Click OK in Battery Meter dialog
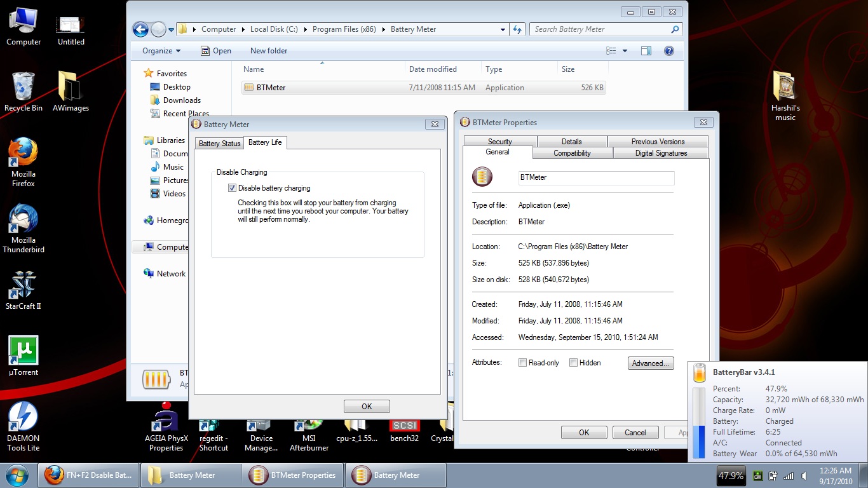Image resolution: width=868 pixels, height=488 pixels. 367,407
